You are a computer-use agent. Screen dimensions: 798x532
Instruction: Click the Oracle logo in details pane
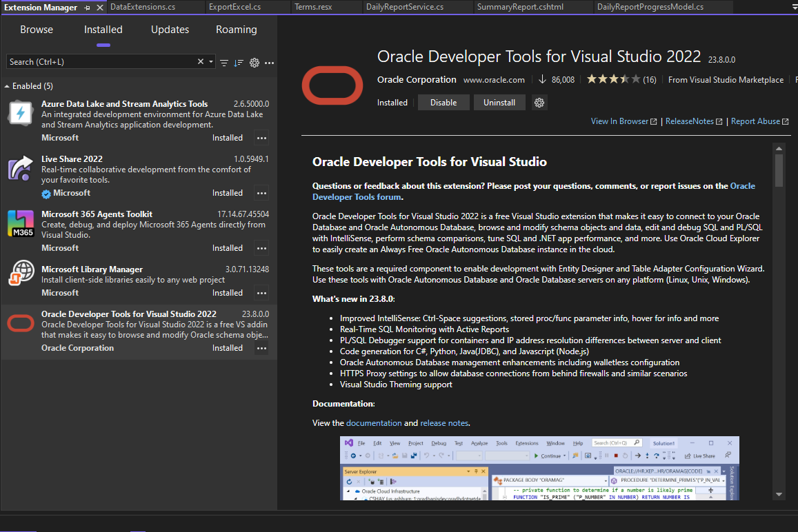click(332, 85)
